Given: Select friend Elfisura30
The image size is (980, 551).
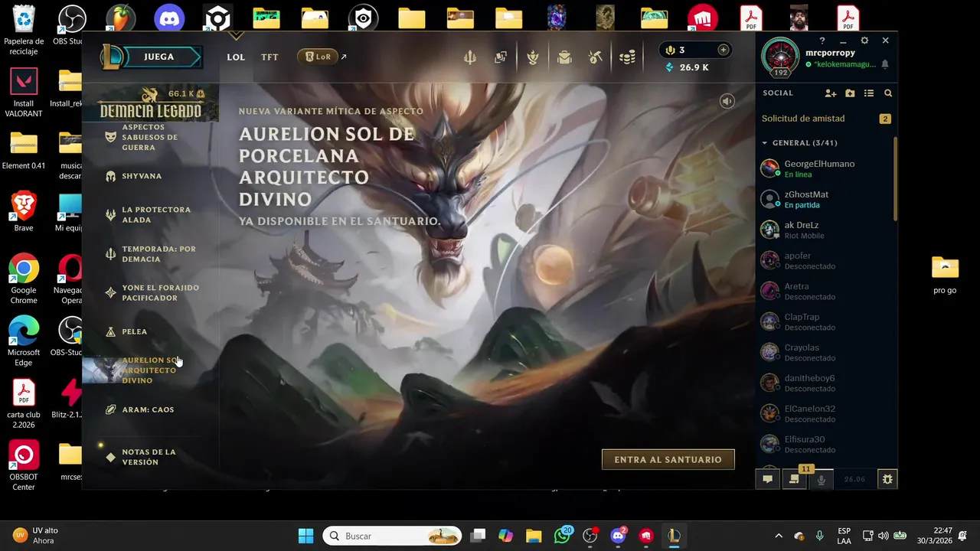Looking at the screenshot, I should click(x=825, y=444).
